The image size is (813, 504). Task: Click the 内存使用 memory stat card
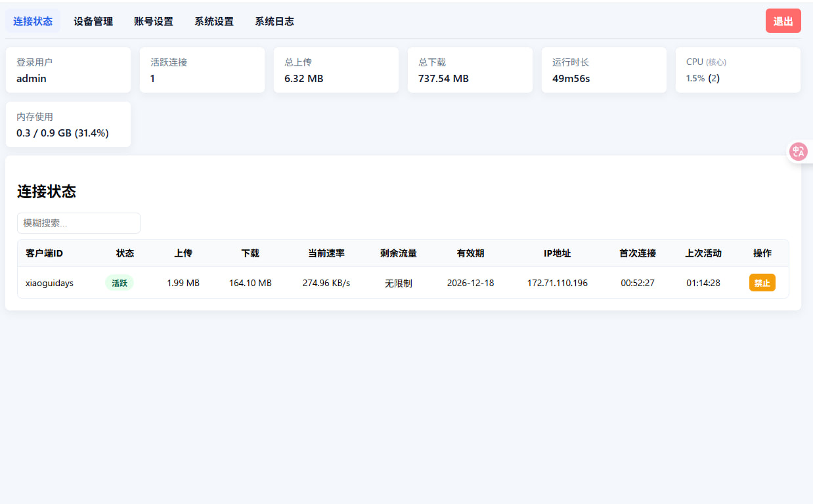point(68,125)
